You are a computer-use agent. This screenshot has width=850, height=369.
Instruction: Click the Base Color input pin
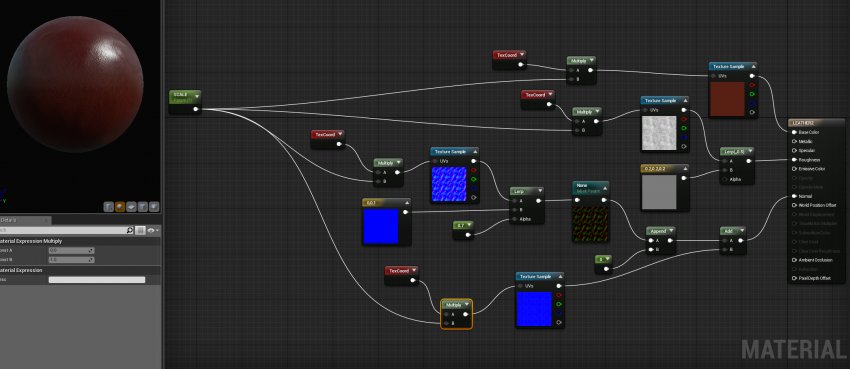click(x=794, y=132)
